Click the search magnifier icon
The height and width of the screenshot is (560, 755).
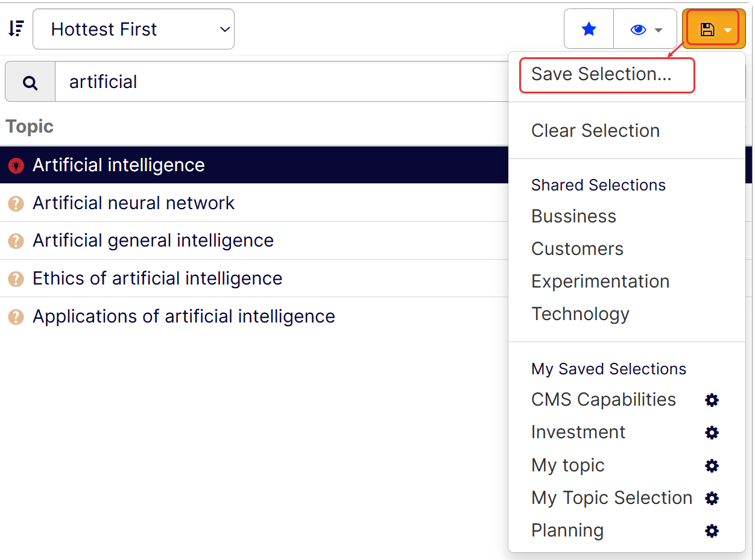tap(30, 83)
